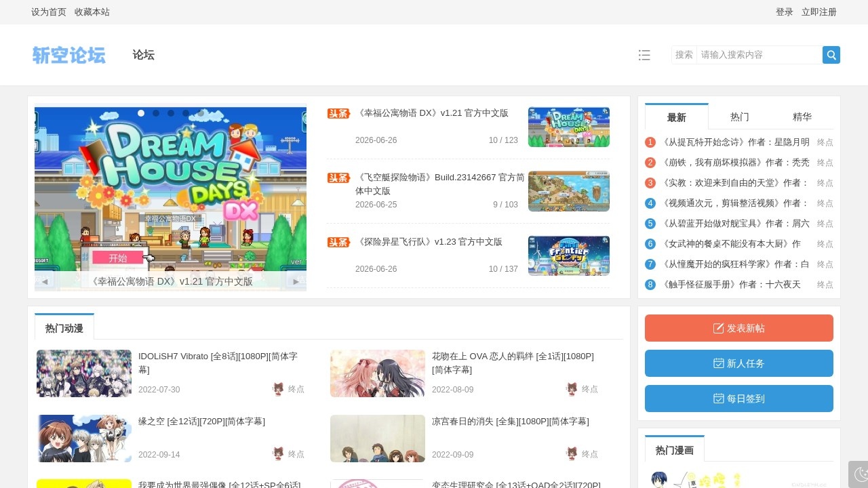Image resolution: width=868 pixels, height=488 pixels.
Task: Click the 9 / 103 reply count
Action: [505, 205]
